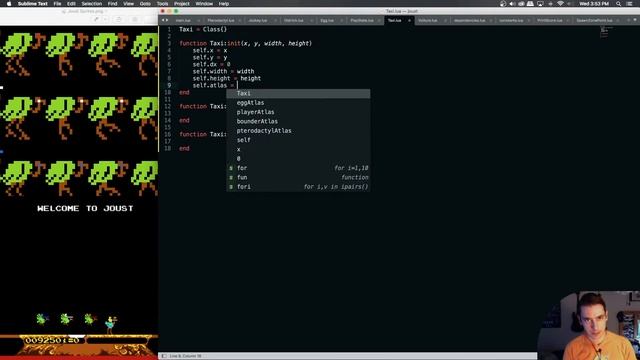Open the Selection menu
The width and height of the screenshot is (640, 360).
click(91, 4)
